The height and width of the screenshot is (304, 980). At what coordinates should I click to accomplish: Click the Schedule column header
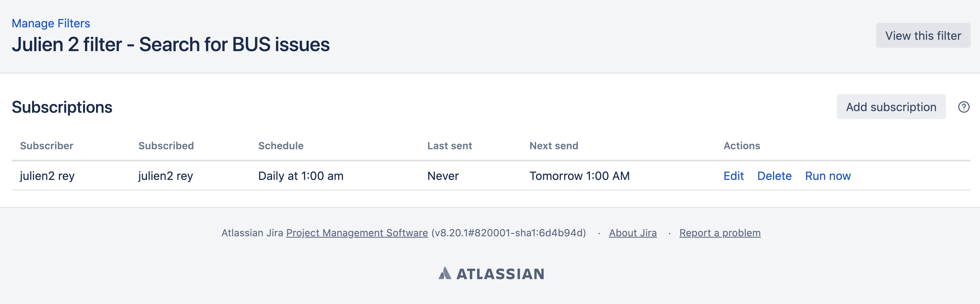coord(280,146)
